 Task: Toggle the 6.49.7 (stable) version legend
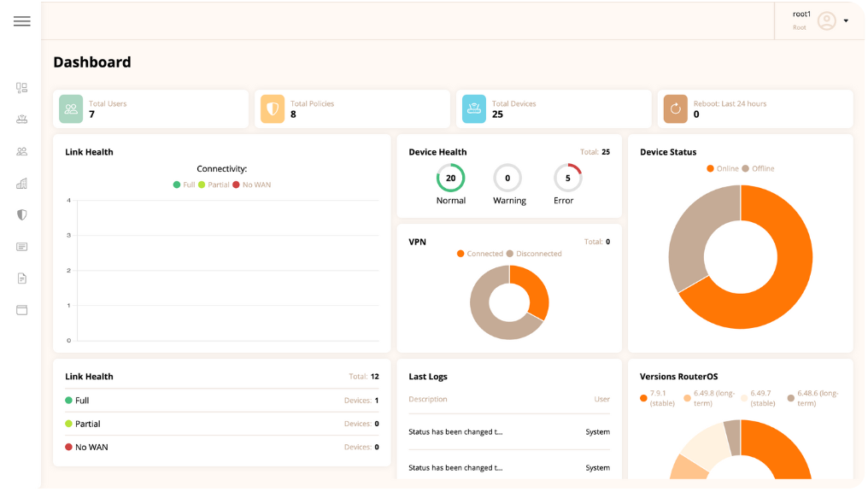[759, 399]
